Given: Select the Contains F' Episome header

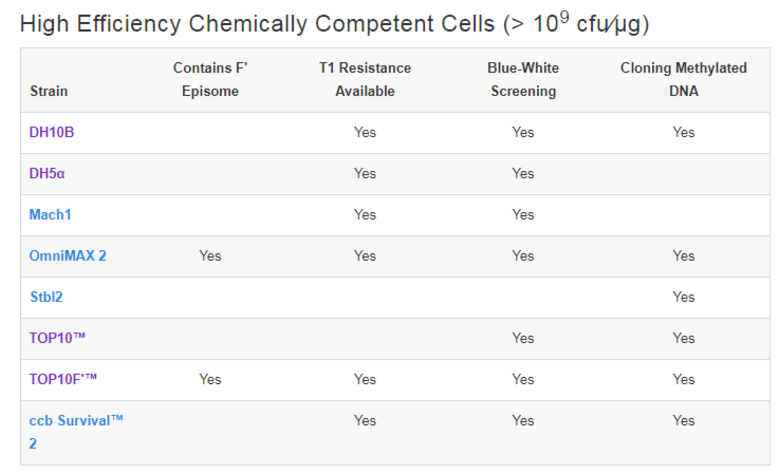Looking at the screenshot, I should [210, 80].
